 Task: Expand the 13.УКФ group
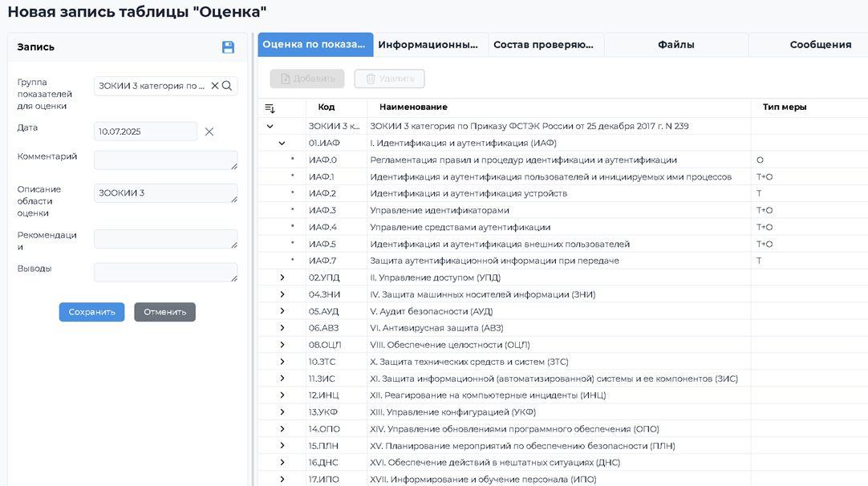282,412
